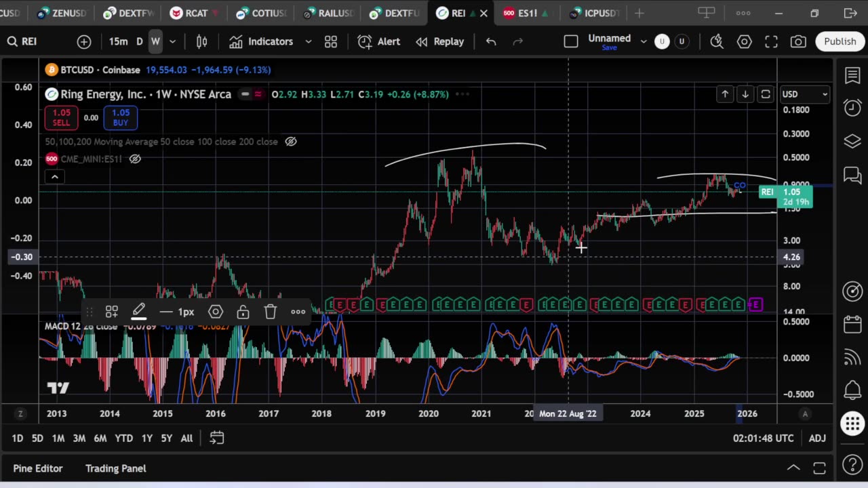Image resolution: width=868 pixels, height=488 pixels.
Task: Open the help center question icon
Action: (x=852, y=465)
